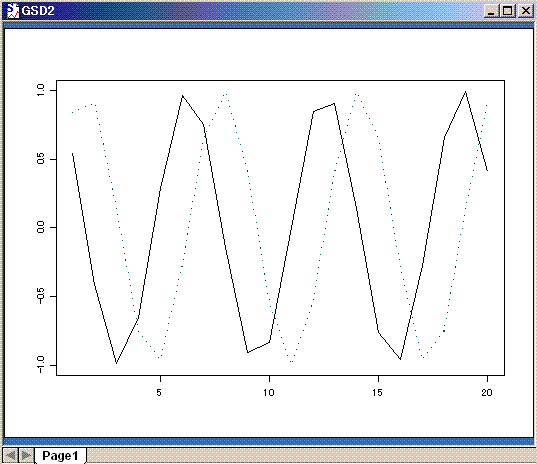
Task: Select the y-axis tick label 1.0
Action: 41,90
